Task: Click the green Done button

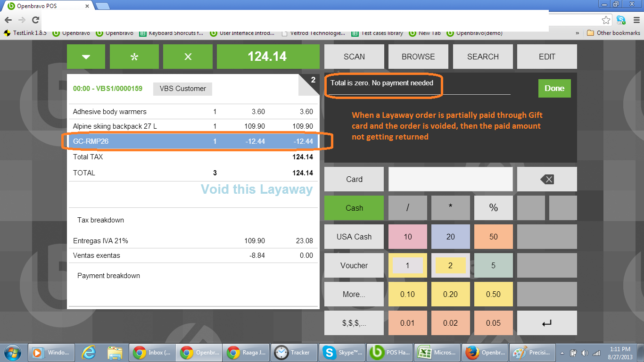Action: coord(554,88)
